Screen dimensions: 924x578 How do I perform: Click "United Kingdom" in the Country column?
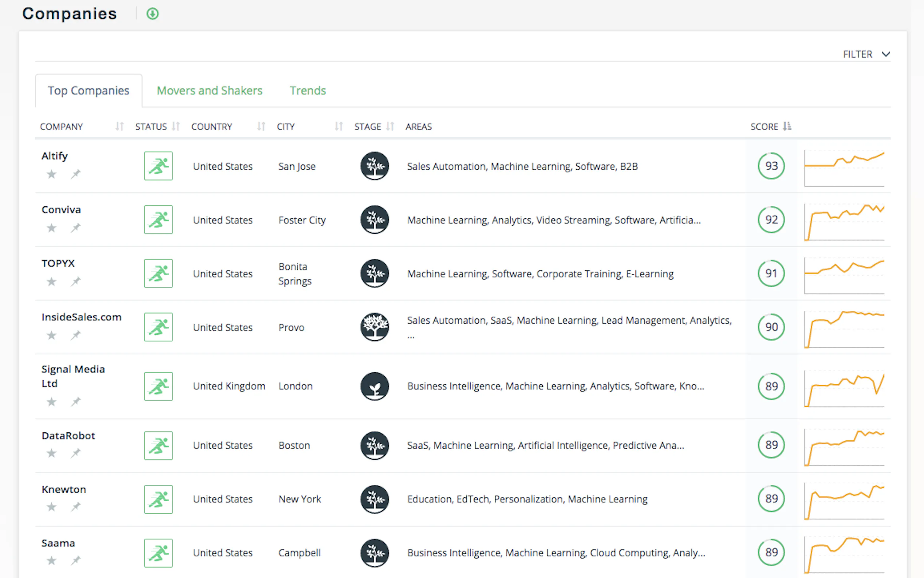click(229, 386)
